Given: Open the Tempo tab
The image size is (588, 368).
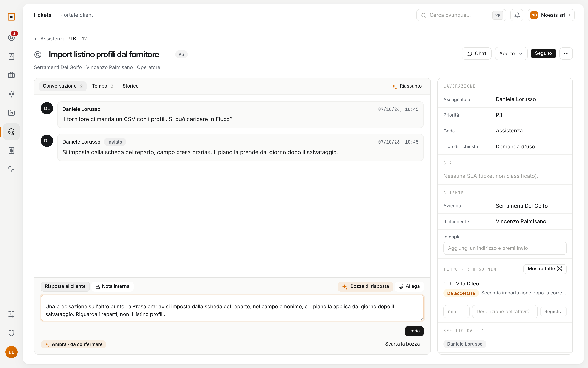Looking at the screenshot, I should 102,86.
